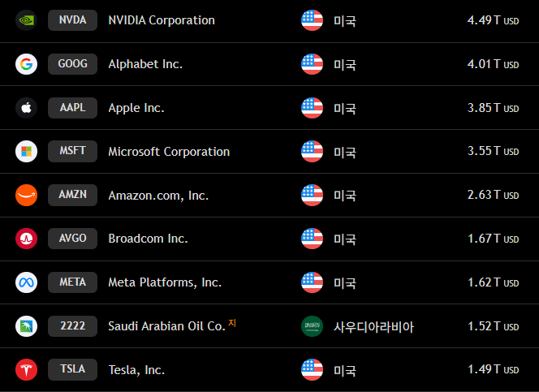The width and height of the screenshot is (539, 392).
Task: Click the US flag in Tesla row
Action: (313, 370)
